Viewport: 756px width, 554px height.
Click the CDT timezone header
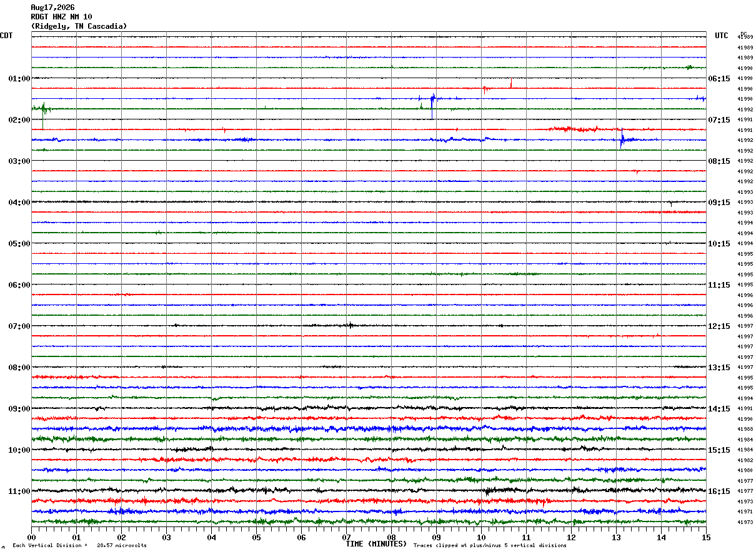[x=6, y=36]
